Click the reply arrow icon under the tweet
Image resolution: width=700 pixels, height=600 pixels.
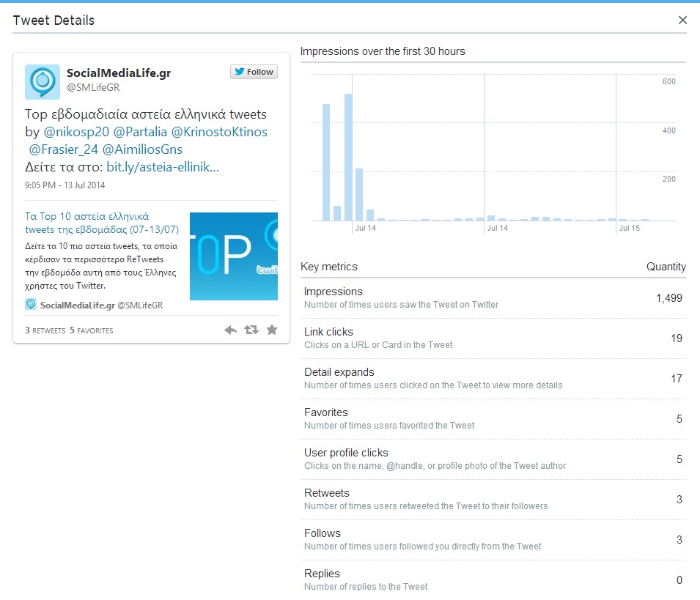tap(230, 330)
